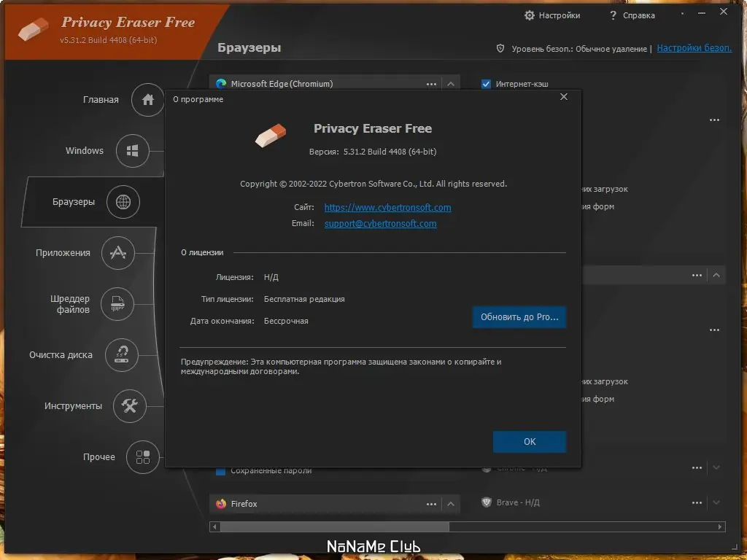Click the Brave shield icon
The height and width of the screenshot is (560, 747).
coord(487,502)
